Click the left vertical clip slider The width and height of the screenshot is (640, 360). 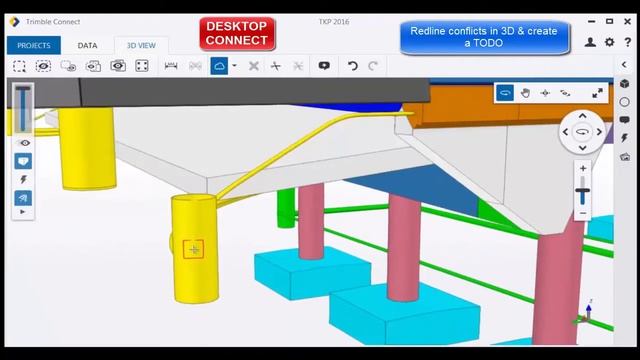point(23,109)
